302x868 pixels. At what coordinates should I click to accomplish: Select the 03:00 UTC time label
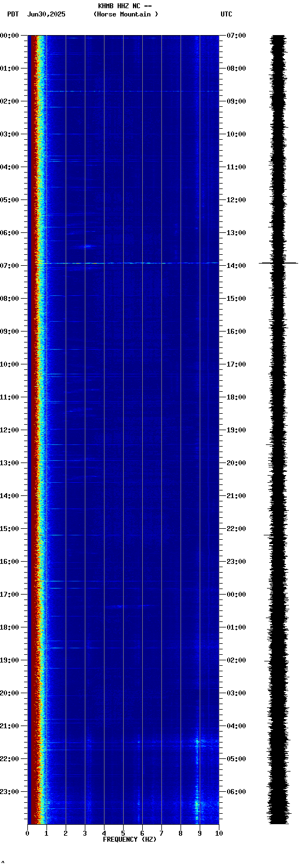click(236, 693)
